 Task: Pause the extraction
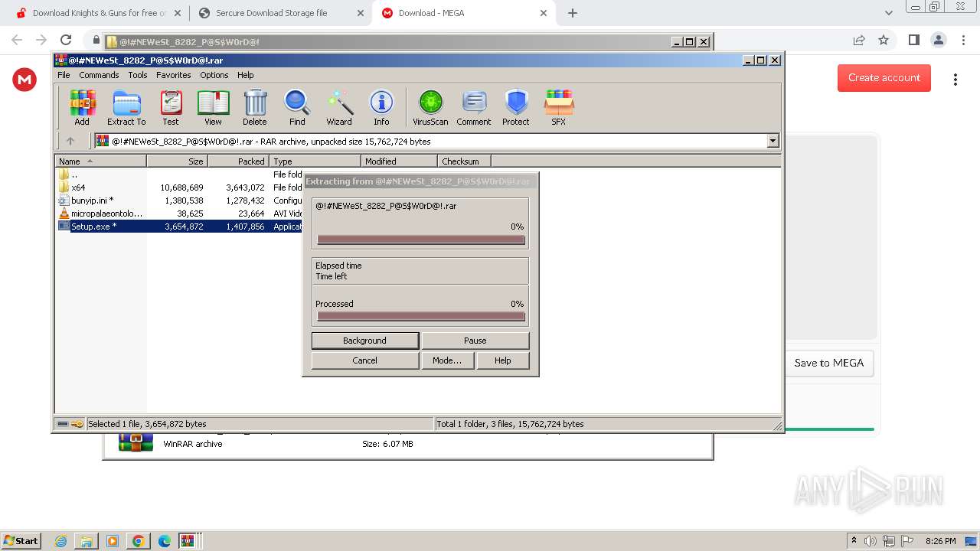tap(475, 341)
